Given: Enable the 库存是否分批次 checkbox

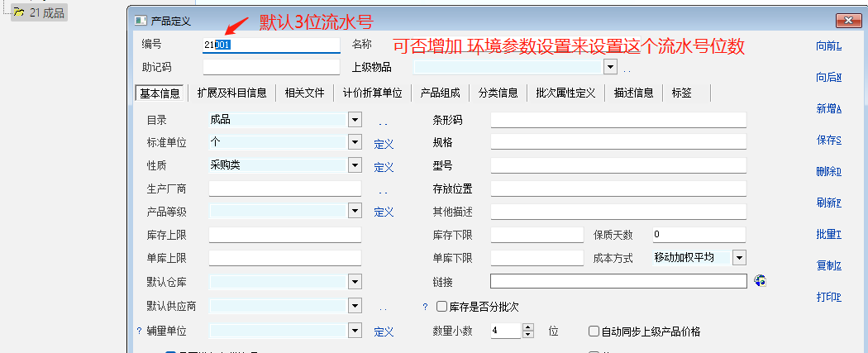Looking at the screenshot, I should point(441,307).
